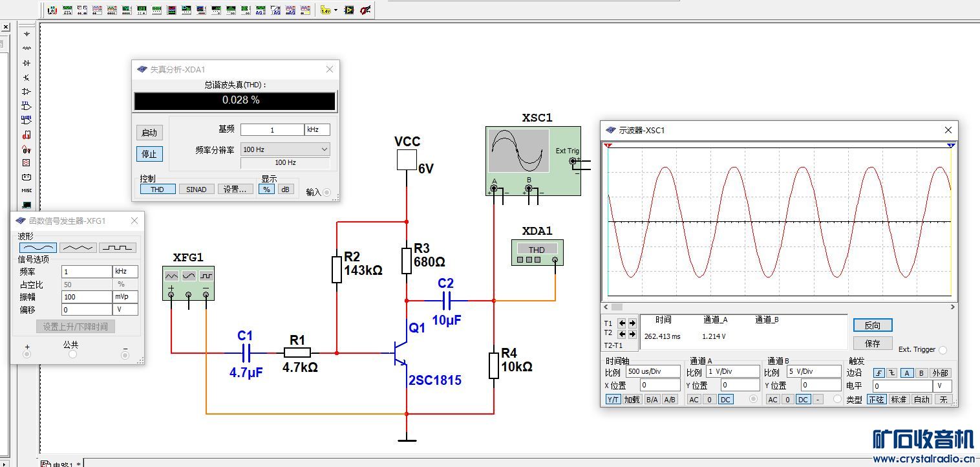980x467 pixels.
Task: Click the 保存 button on the oscilloscope
Action: coord(873,343)
